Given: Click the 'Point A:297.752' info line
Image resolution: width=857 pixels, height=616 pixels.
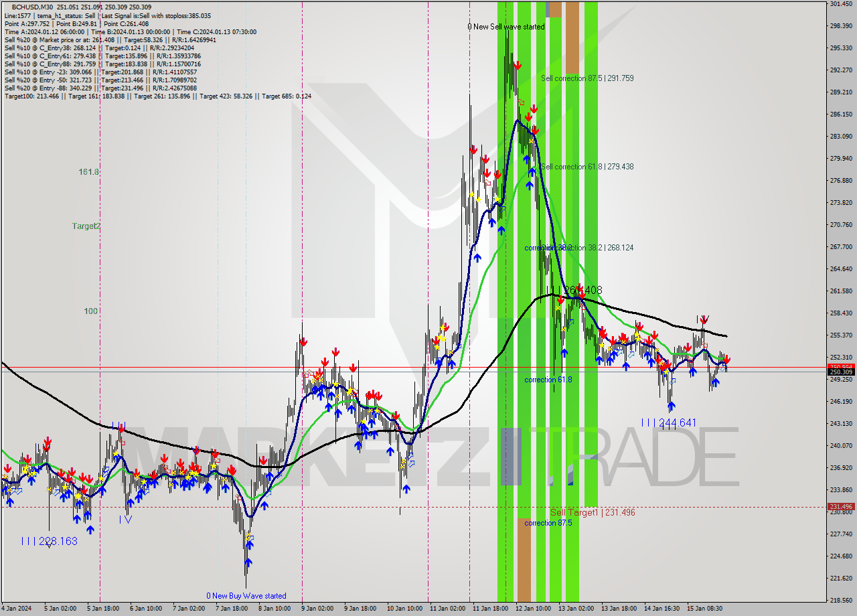Looking at the screenshot, I should [76, 23].
